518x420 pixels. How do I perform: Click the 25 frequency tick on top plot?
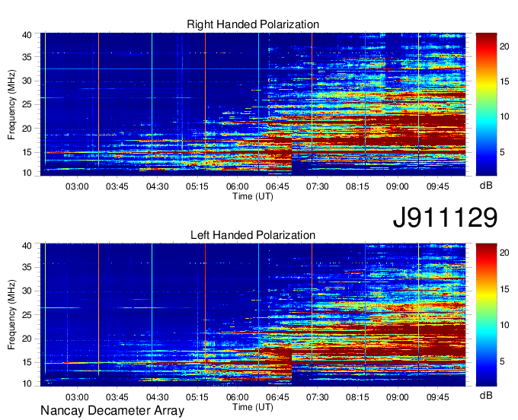27,104
